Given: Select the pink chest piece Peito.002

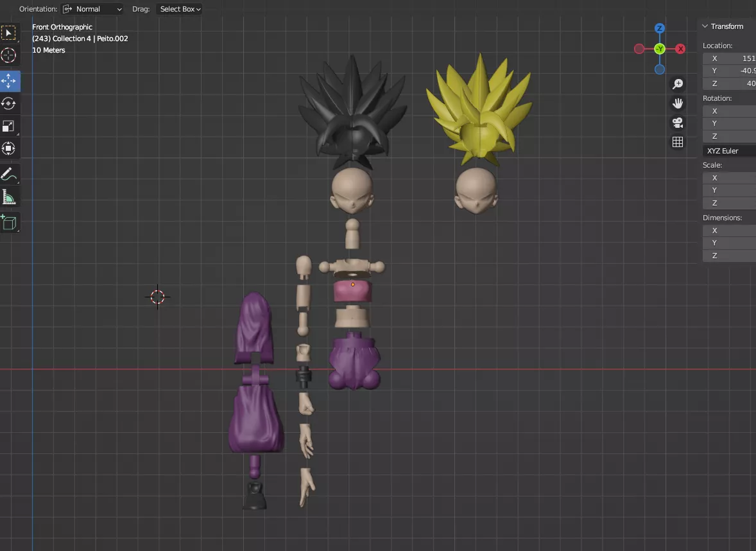Looking at the screenshot, I should 352,291.
